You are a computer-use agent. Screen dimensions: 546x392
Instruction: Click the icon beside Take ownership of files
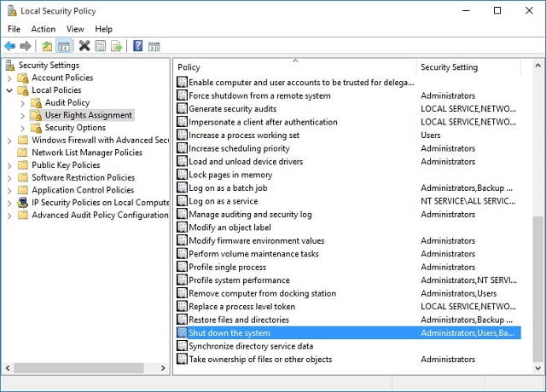pyautogui.click(x=182, y=360)
